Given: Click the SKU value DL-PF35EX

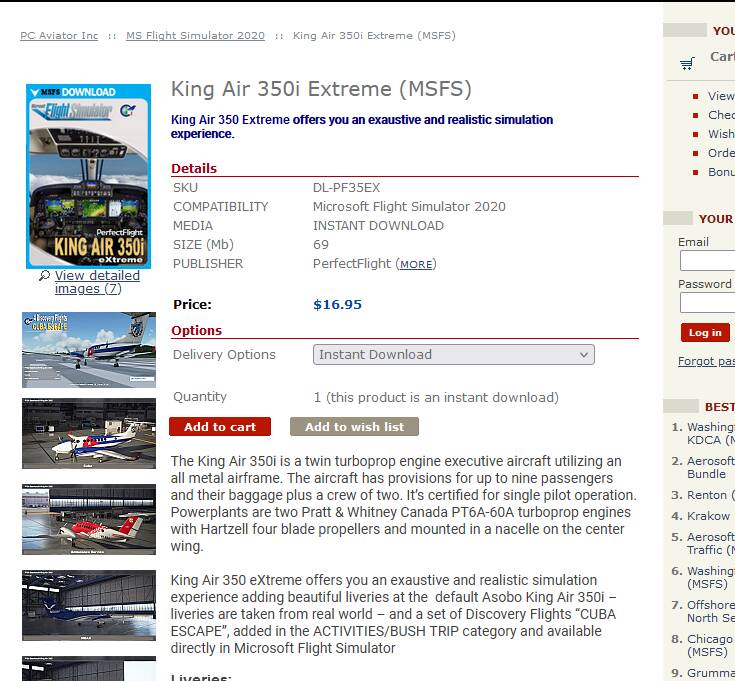Looking at the screenshot, I should tap(346, 188).
